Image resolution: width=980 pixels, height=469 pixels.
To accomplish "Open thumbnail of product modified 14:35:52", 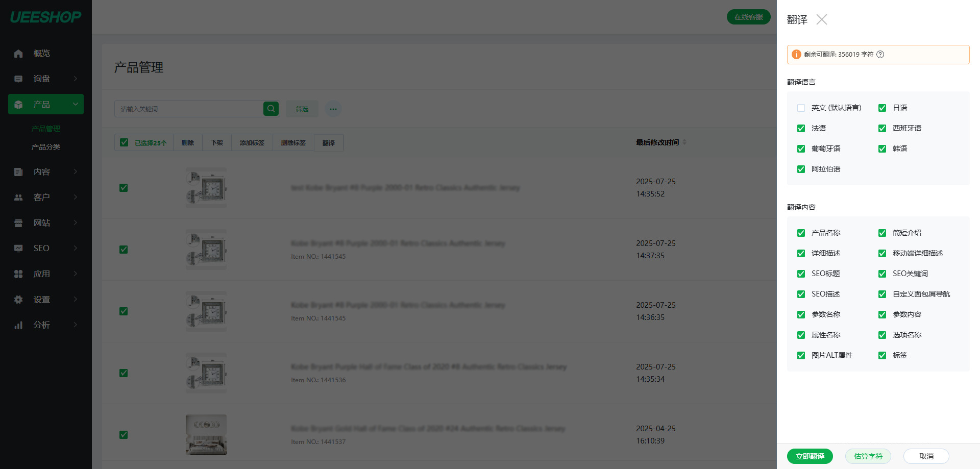I will coord(206,188).
